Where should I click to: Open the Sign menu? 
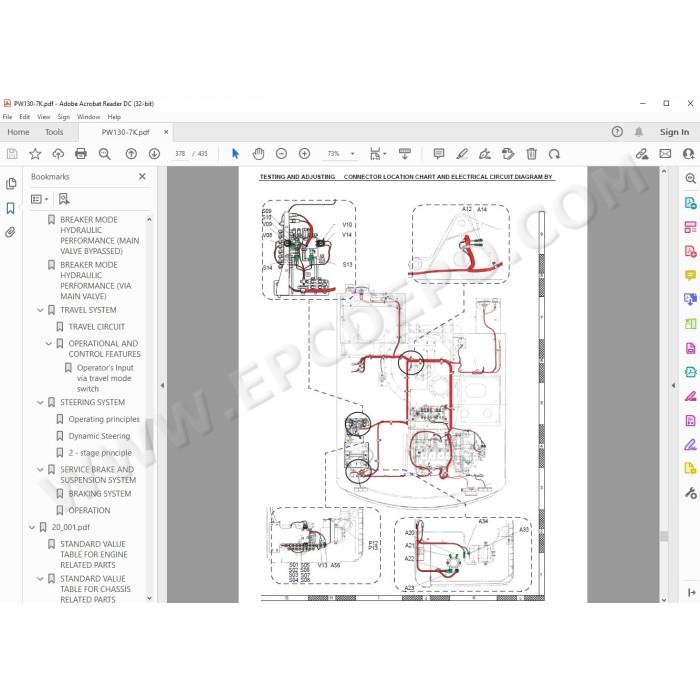coord(63,117)
